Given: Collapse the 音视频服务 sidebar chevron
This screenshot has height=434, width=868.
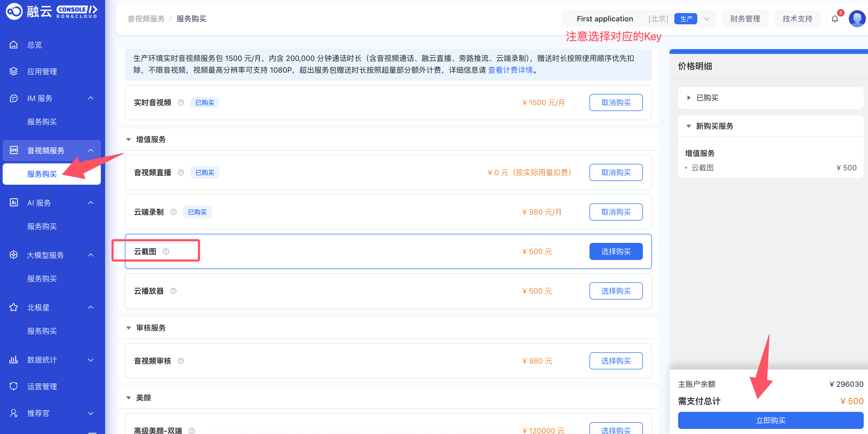Looking at the screenshot, I should pos(91,150).
